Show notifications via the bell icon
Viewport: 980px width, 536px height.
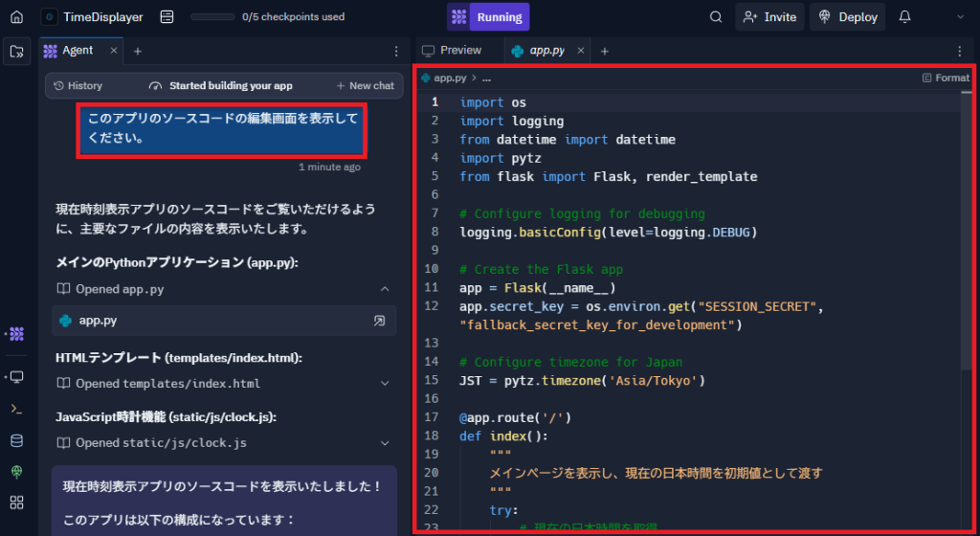(904, 17)
